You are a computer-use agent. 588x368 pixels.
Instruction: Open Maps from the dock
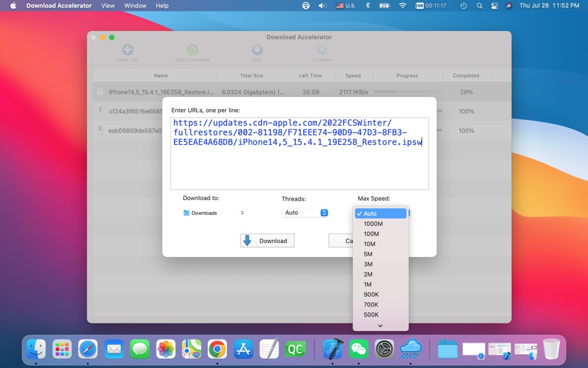[x=192, y=349]
